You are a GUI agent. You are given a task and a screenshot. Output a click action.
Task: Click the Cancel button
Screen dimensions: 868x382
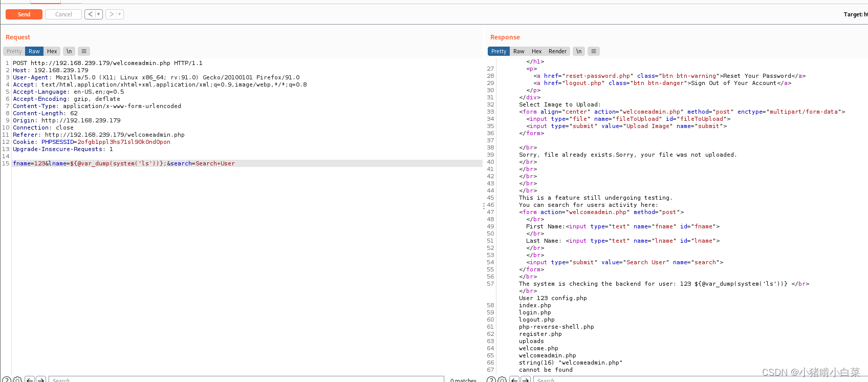click(63, 14)
